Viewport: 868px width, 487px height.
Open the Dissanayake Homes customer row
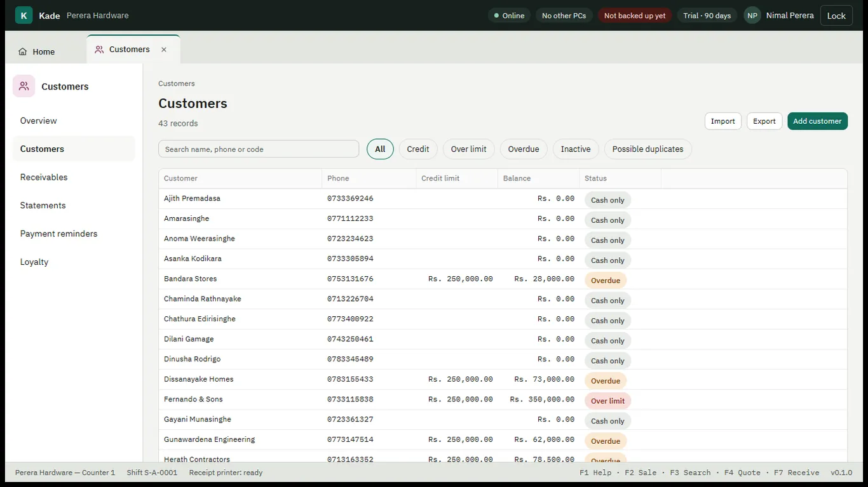pos(503,380)
